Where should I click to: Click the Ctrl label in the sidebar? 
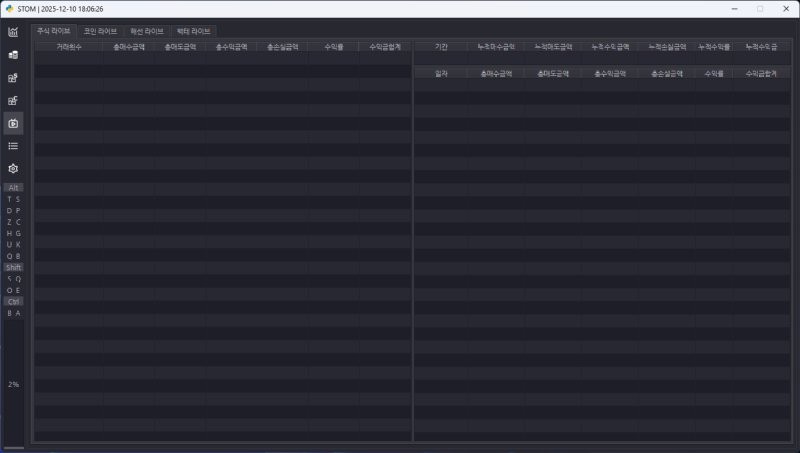coord(13,301)
